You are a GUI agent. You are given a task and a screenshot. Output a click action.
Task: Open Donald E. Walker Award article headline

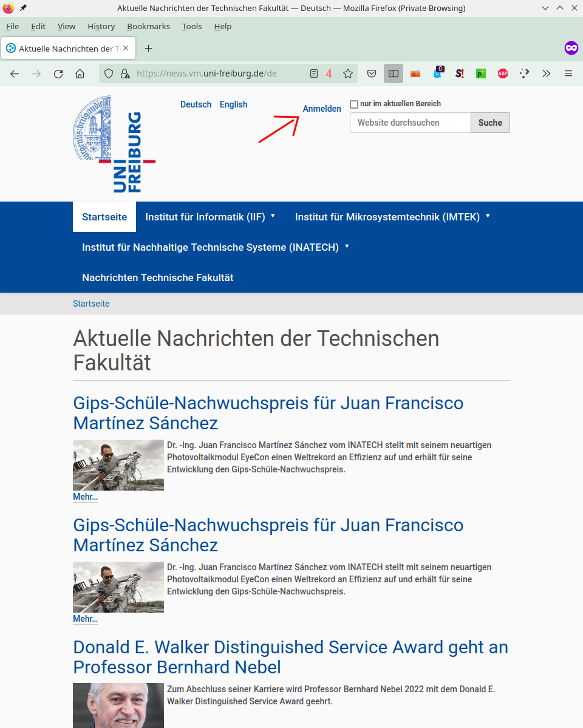click(290, 658)
